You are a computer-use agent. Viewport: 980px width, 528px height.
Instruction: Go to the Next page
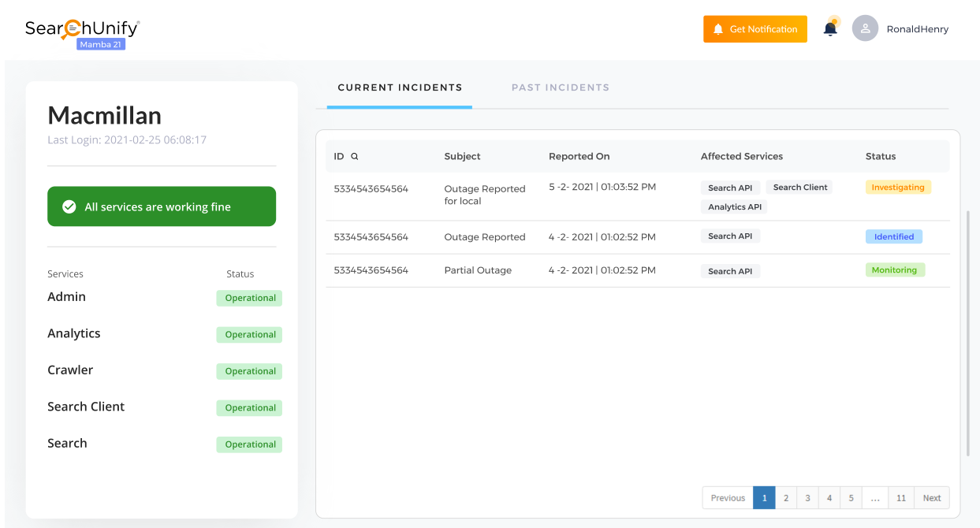click(x=931, y=498)
